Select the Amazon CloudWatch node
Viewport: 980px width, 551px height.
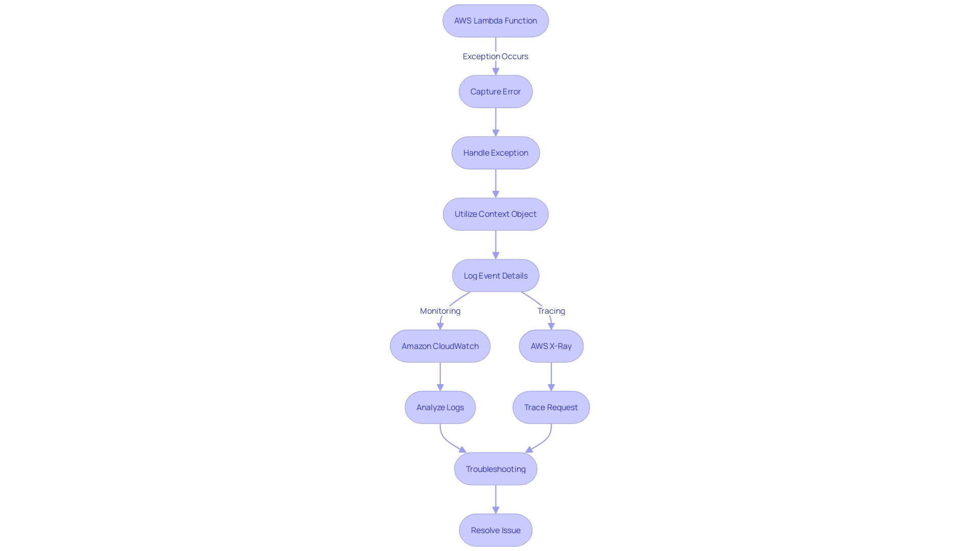[x=440, y=346]
